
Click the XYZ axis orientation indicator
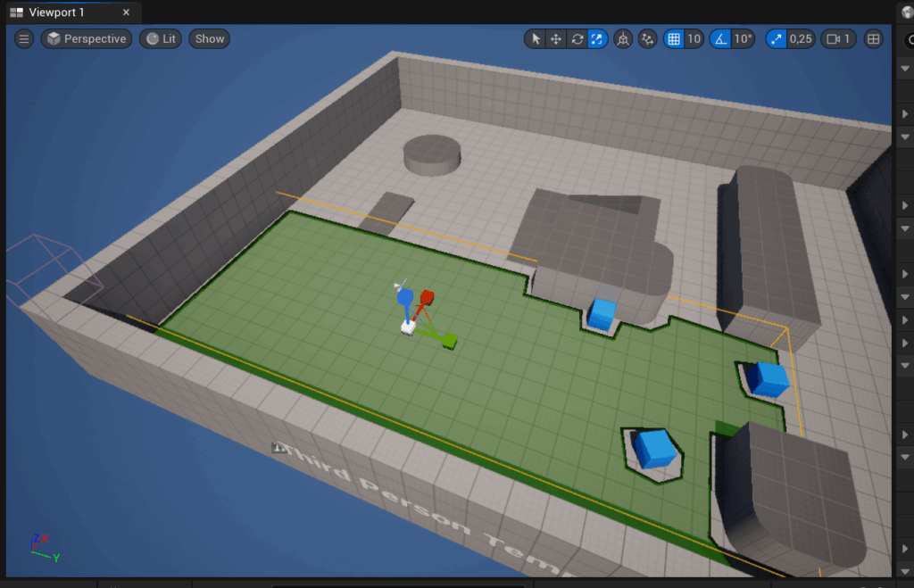pos(45,548)
